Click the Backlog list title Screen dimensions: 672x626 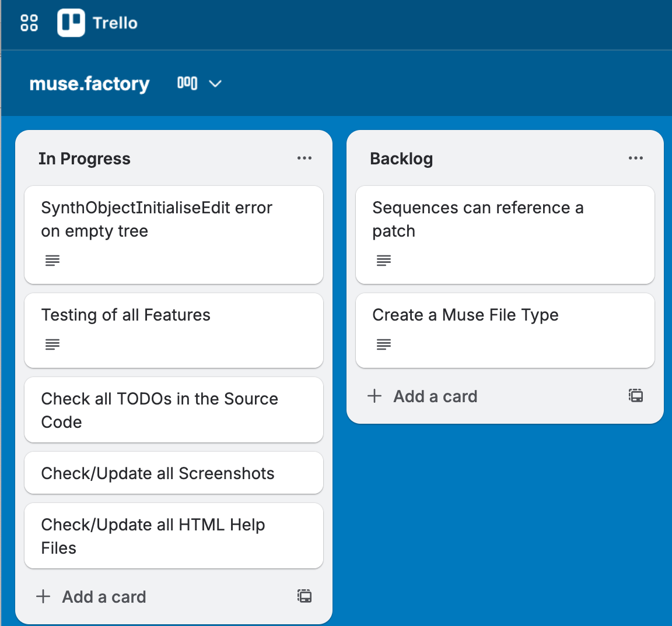tap(401, 159)
